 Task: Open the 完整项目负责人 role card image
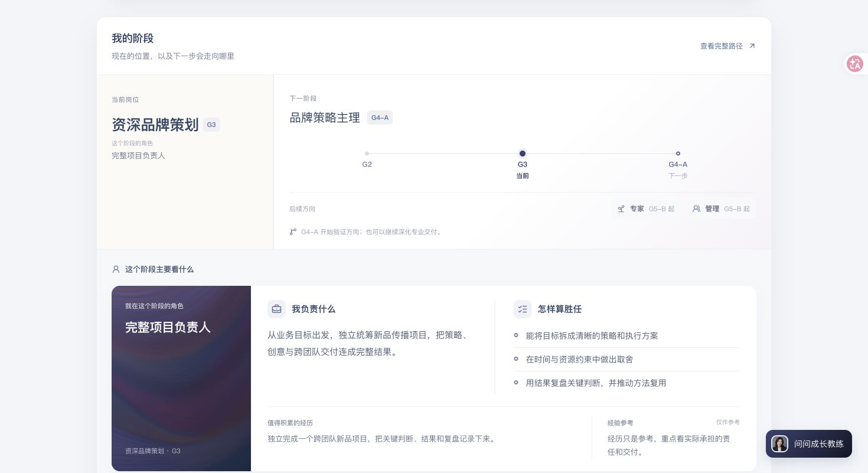click(181, 379)
